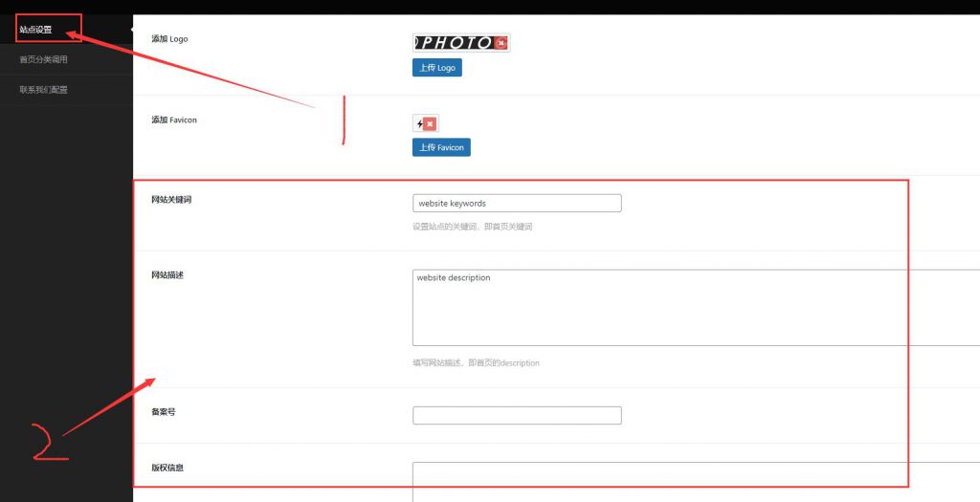Screen dimensions: 980x502
Task: Click the 添加 Logo section label
Action: [170, 39]
